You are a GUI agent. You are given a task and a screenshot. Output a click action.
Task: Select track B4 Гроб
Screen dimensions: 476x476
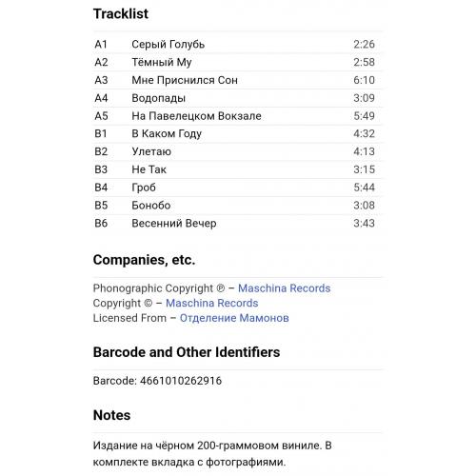click(x=238, y=188)
